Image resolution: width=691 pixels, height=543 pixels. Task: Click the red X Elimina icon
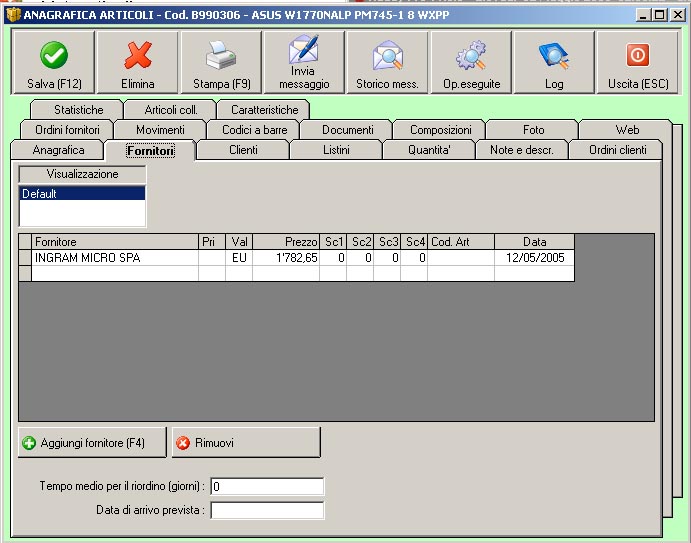click(x=138, y=55)
